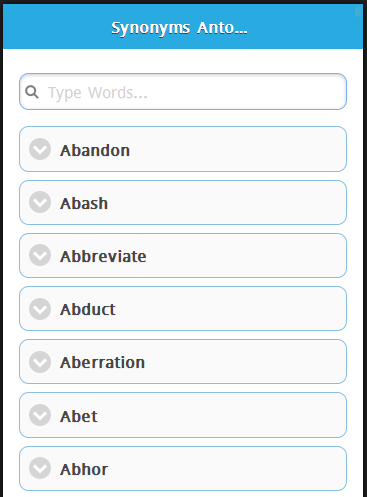Click the Synonyms Anto... header title

[x=179, y=28]
